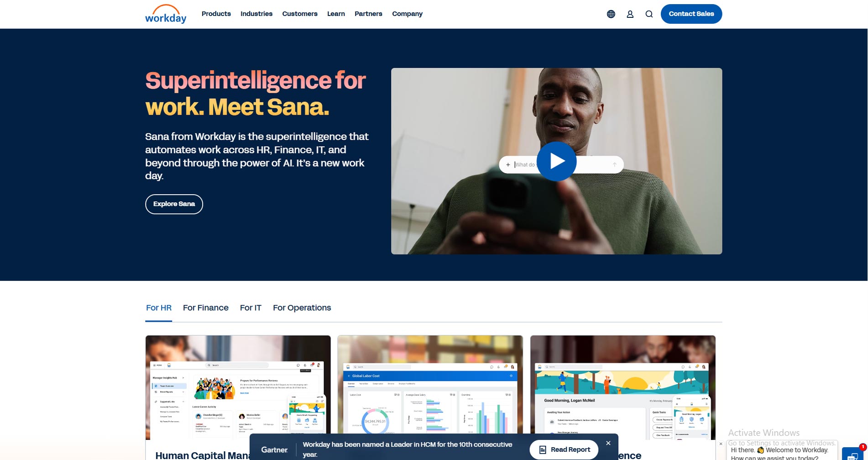868x460 pixels.
Task: Click the Explore Sana button
Action: click(x=174, y=204)
